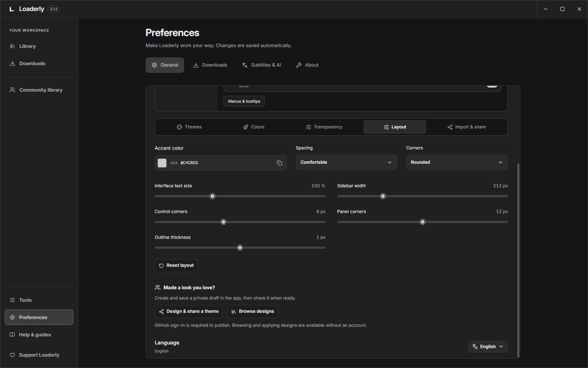The width and height of the screenshot is (588, 368).
Task: Open the Import & share tab
Action: tap(466, 127)
